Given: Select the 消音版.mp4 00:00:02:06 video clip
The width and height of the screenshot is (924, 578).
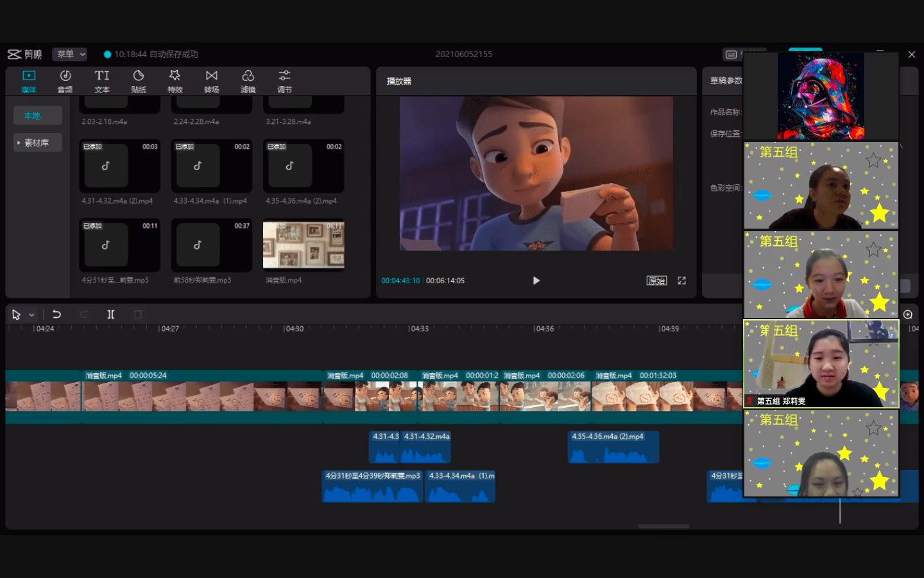Looking at the screenshot, I should point(545,396).
